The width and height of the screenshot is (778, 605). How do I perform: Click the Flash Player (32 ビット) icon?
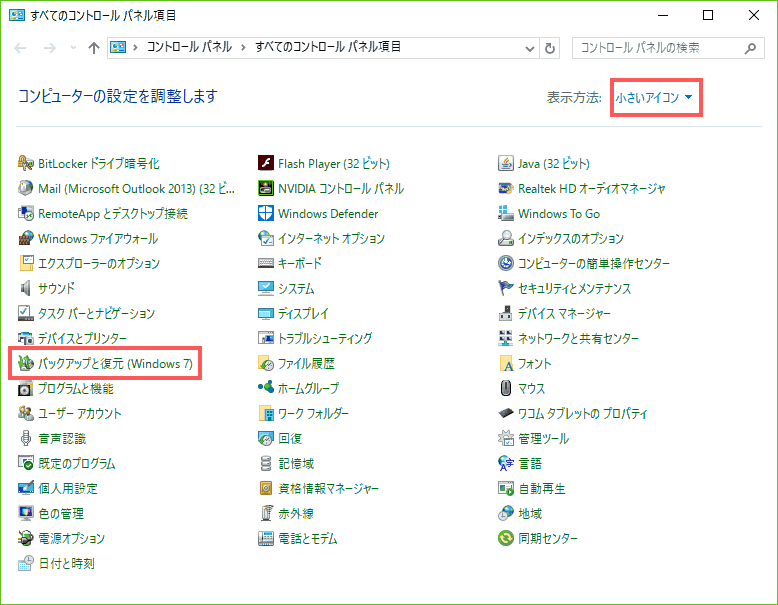[x=266, y=163]
